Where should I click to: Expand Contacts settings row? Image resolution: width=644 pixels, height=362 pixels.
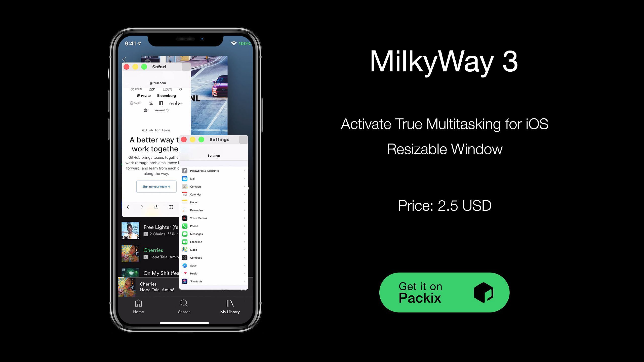tap(214, 186)
